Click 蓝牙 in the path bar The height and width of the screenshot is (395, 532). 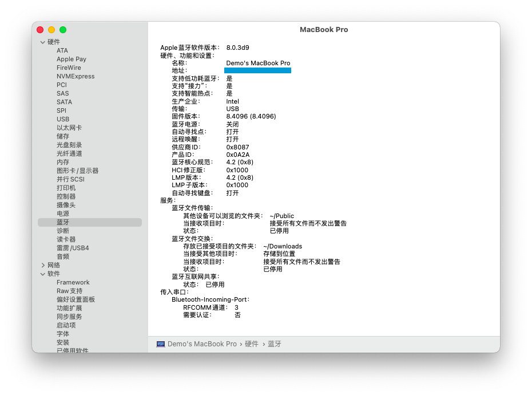(275, 344)
